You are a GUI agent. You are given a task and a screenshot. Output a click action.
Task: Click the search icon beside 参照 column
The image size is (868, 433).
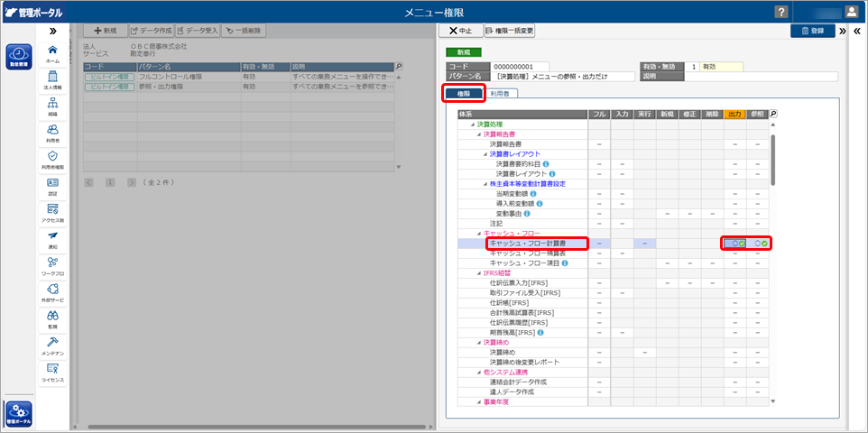click(773, 114)
